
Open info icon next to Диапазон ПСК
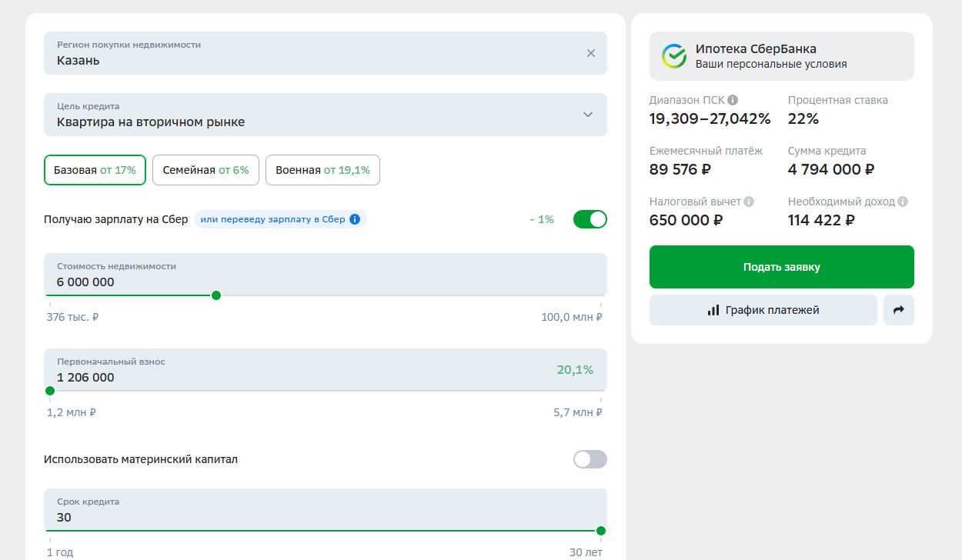click(x=733, y=100)
